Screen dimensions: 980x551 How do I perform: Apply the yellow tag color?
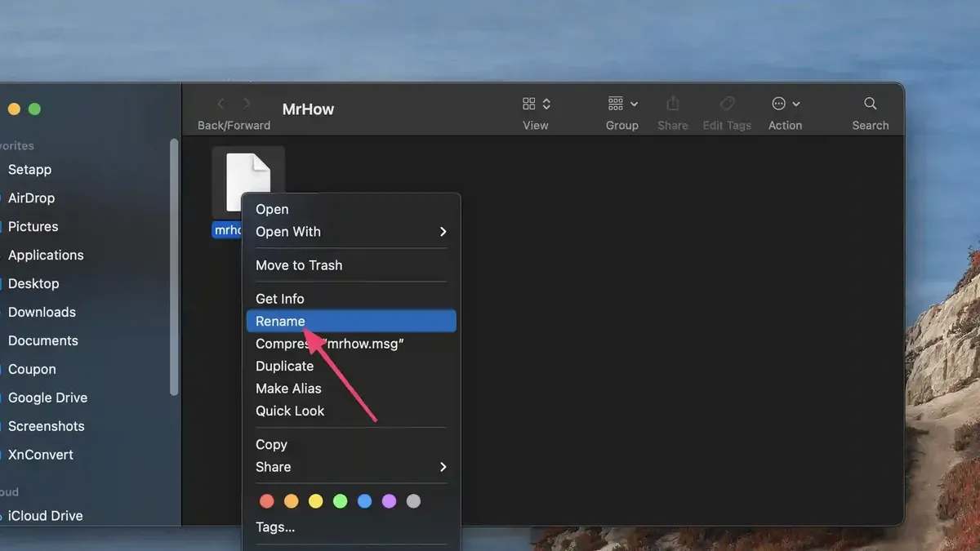click(x=316, y=501)
